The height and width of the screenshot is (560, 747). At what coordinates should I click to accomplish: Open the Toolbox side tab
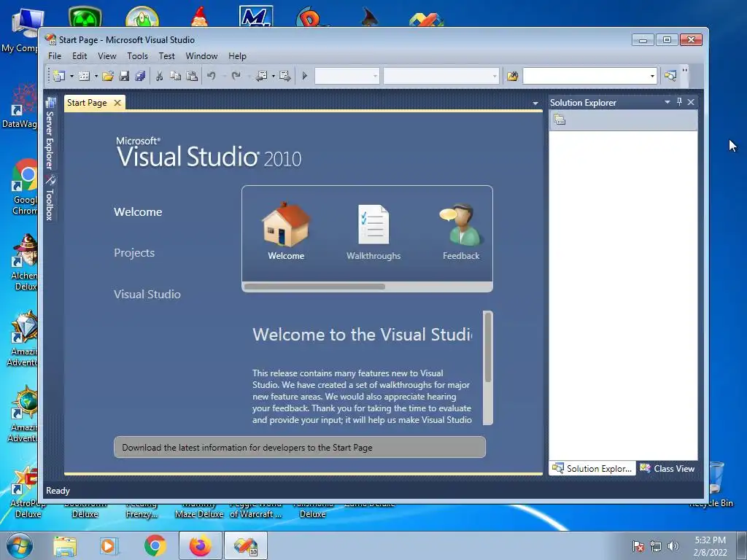pyautogui.click(x=50, y=198)
